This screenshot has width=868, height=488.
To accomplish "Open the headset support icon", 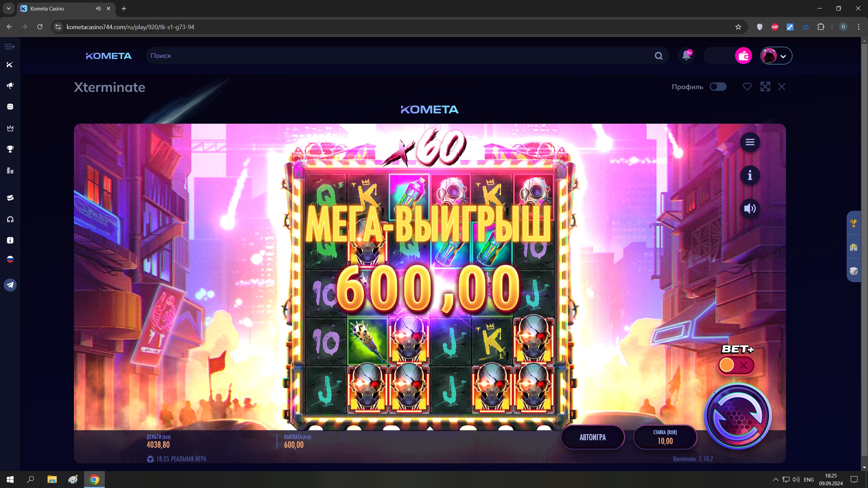I will pos(10,220).
